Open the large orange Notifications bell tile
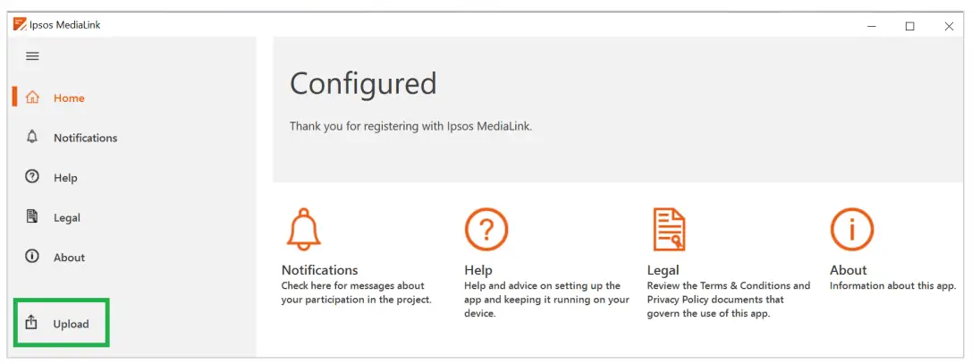The height and width of the screenshot is (364, 980). (x=303, y=229)
